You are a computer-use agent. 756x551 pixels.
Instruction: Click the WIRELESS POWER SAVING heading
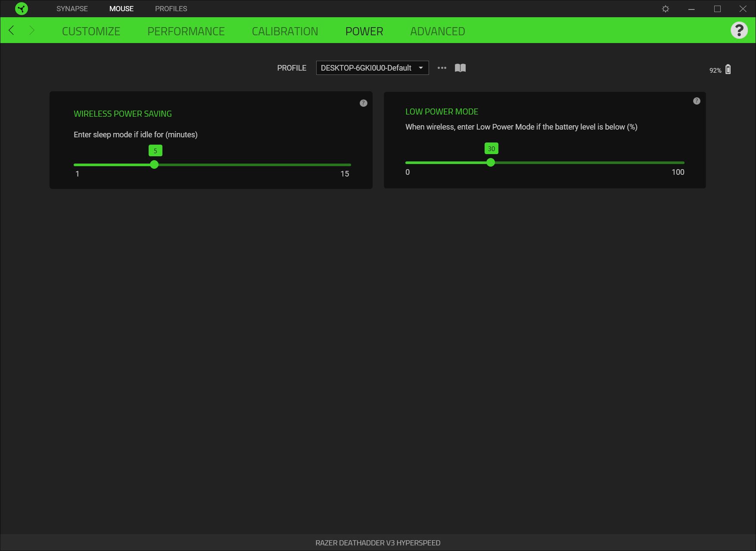coord(123,114)
